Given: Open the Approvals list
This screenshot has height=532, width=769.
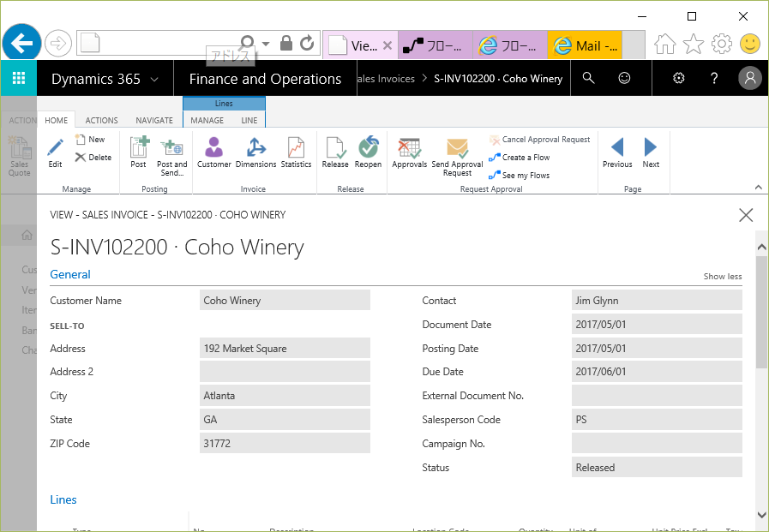Looking at the screenshot, I should coord(410,152).
